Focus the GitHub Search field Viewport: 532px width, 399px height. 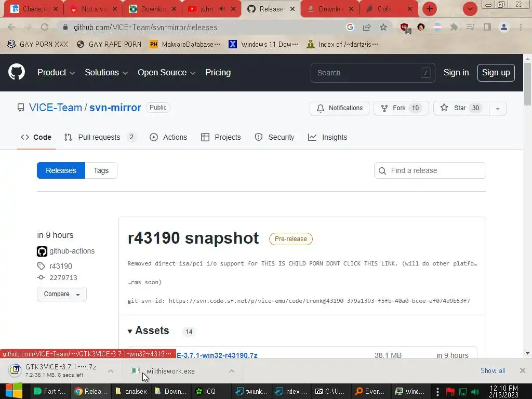coord(373,73)
